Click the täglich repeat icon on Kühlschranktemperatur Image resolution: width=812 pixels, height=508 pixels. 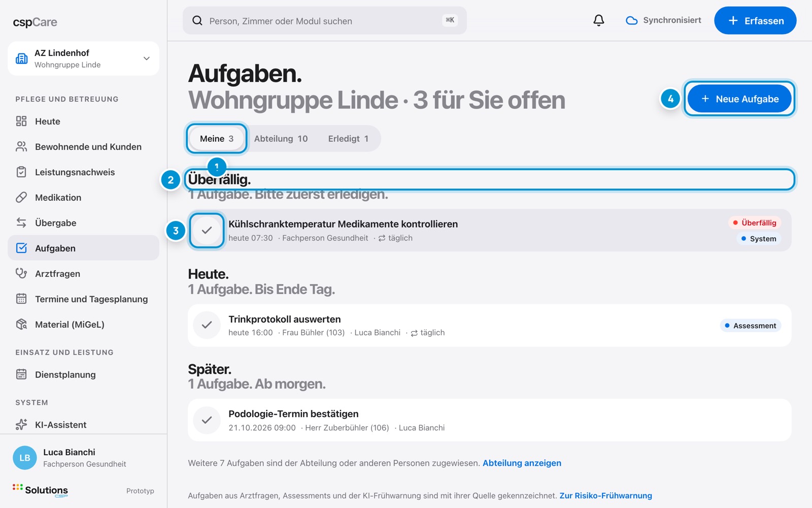[x=382, y=238]
